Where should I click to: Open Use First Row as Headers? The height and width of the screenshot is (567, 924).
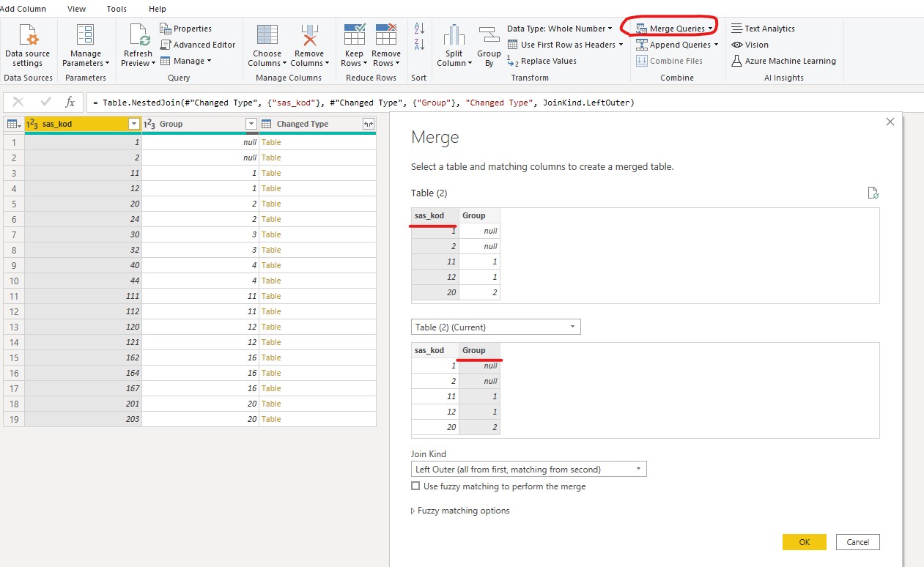[x=565, y=45]
